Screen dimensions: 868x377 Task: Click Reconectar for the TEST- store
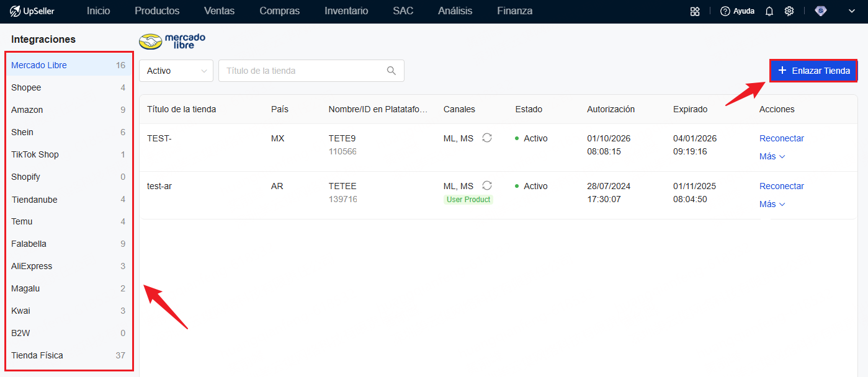[x=782, y=138]
